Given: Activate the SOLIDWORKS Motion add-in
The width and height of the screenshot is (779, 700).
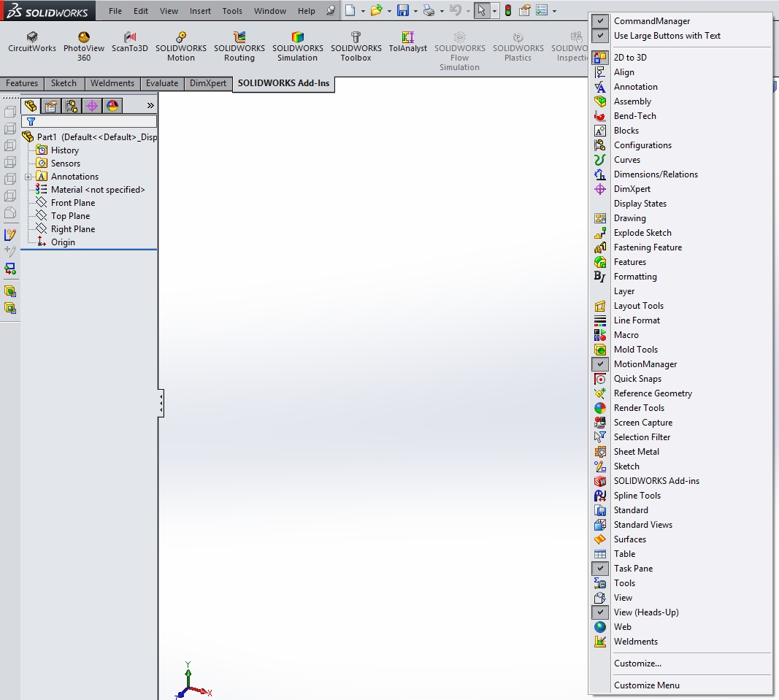Looking at the screenshot, I should pos(181,46).
